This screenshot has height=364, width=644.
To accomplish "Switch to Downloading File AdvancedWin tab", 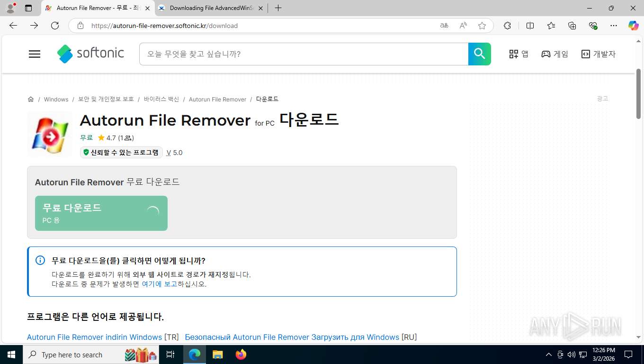I will pyautogui.click(x=211, y=8).
